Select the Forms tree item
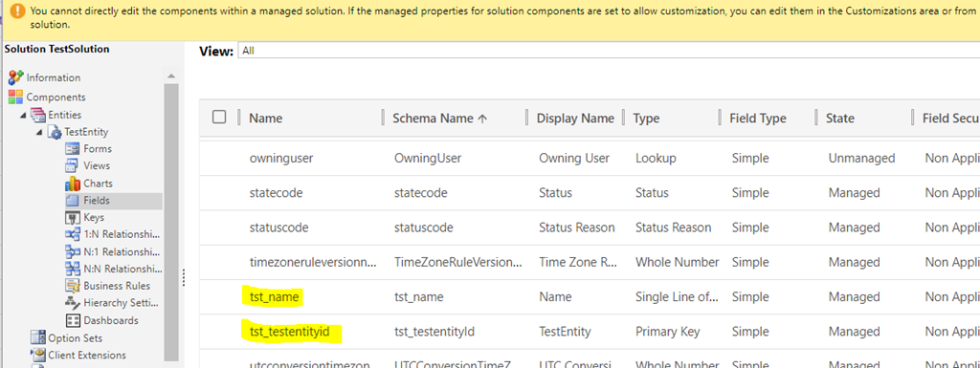The height and width of the screenshot is (368, 980). [98, 149]
